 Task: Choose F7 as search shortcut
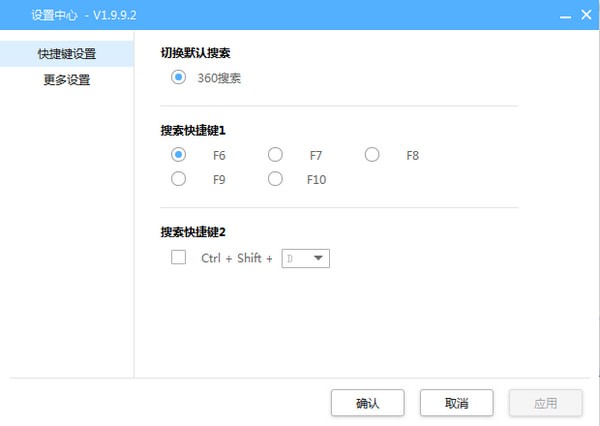click(275, 155)
